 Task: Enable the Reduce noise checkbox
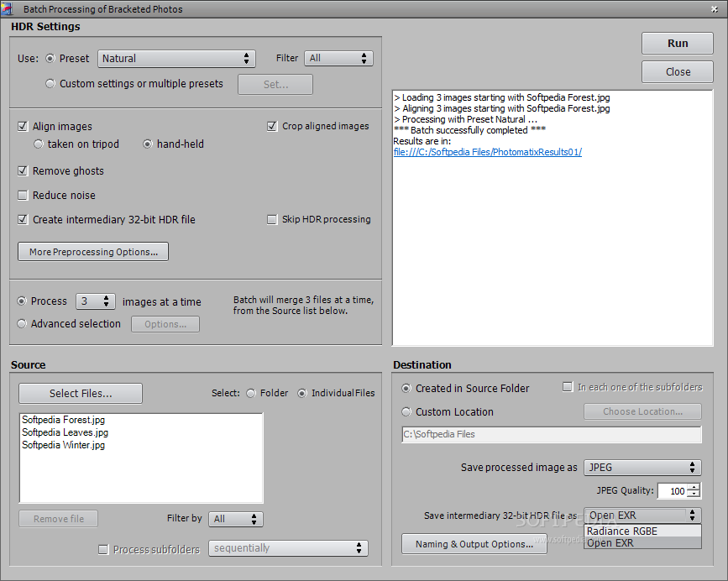[23, 196]
